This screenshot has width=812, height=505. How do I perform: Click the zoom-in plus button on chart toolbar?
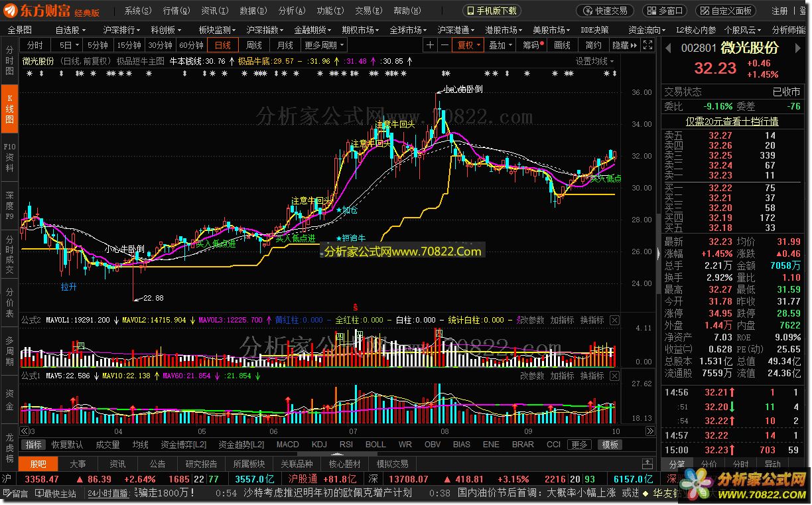tap(430, 44)
